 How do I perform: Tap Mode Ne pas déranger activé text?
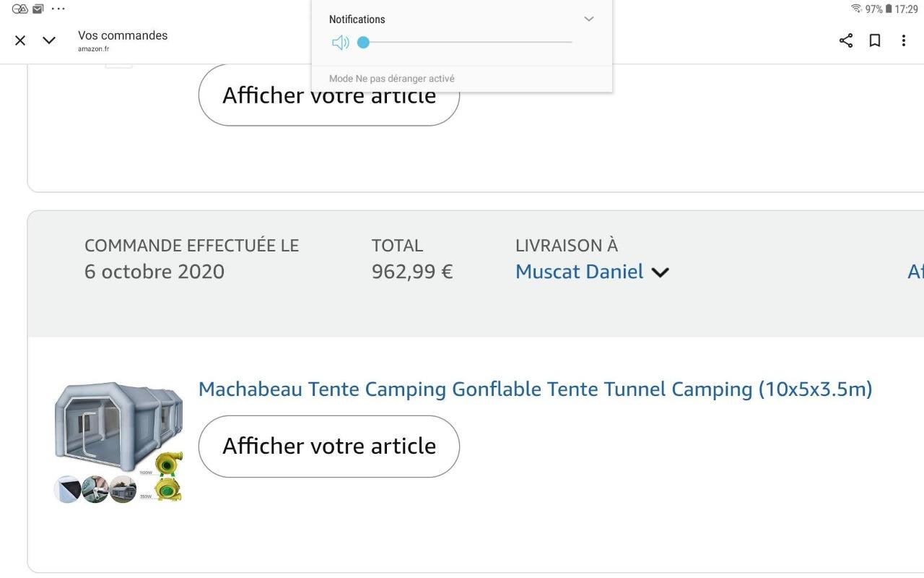pyautogui.click(x=392, y=79)
